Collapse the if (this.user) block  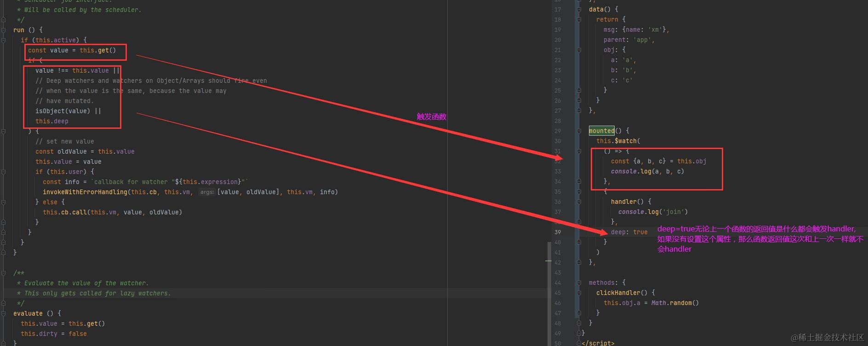[3, 172]
